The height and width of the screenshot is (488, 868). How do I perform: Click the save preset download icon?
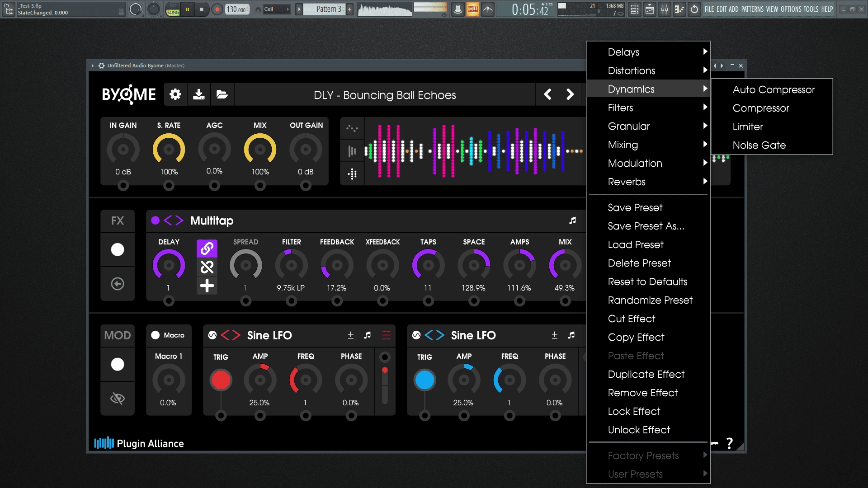(199, 94)
